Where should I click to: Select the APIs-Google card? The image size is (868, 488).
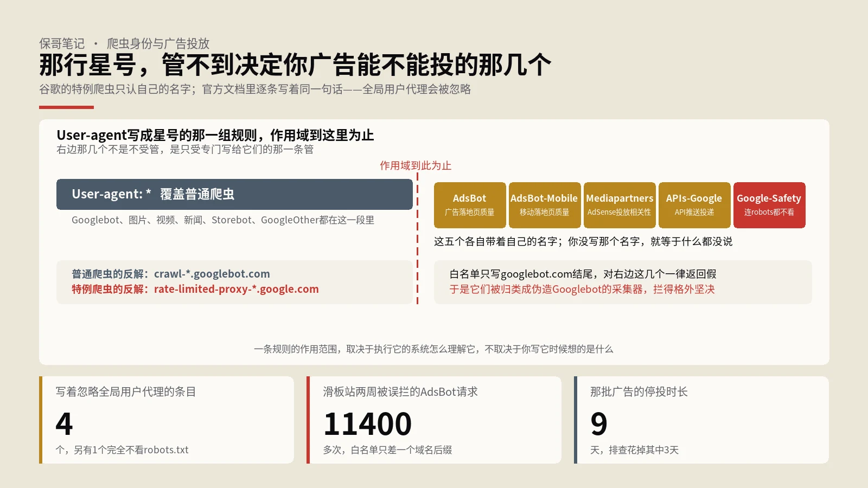pyautogui.click(x=694, y=205)
